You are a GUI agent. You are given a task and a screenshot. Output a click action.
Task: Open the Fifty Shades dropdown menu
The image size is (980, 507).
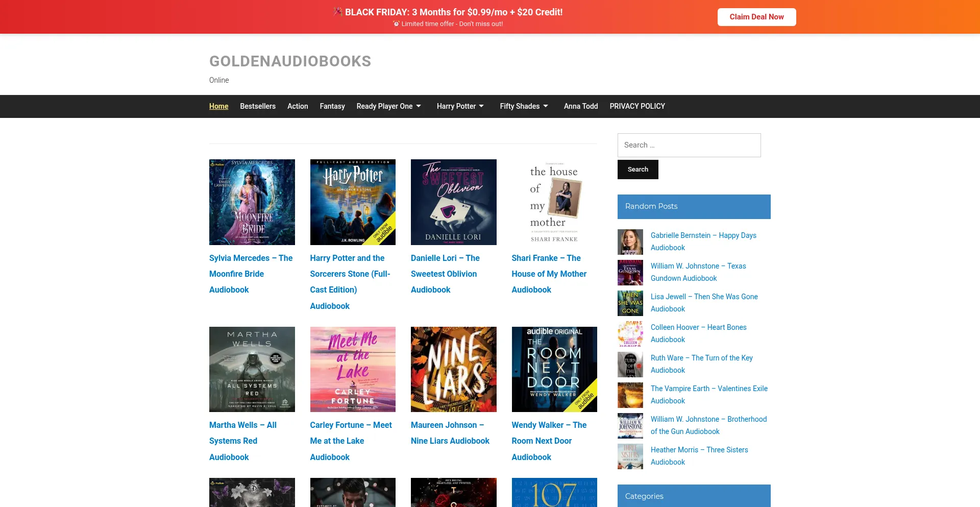pyautogui.click(x=524, y=106)
